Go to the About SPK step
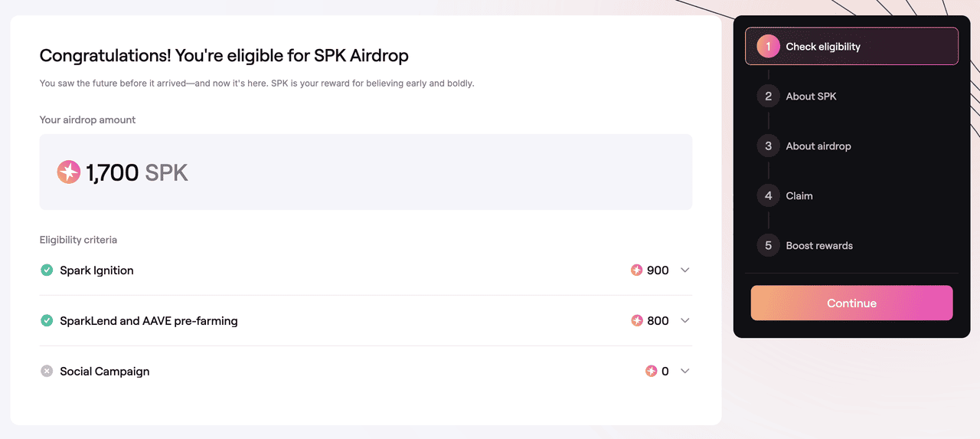Viewport: 980px width, 439px height. (811, 97)
